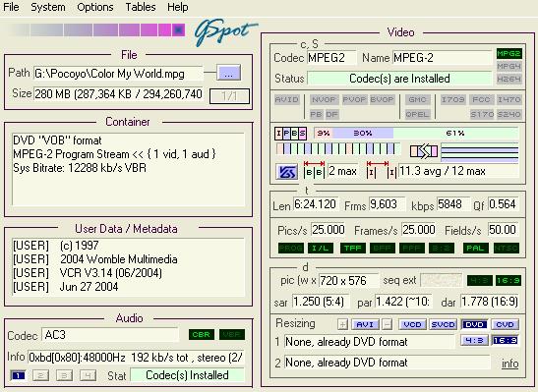Click the dark 4:3 aspect indicator
The width and height of the screenshot is (538, 392).
(480, 281)
